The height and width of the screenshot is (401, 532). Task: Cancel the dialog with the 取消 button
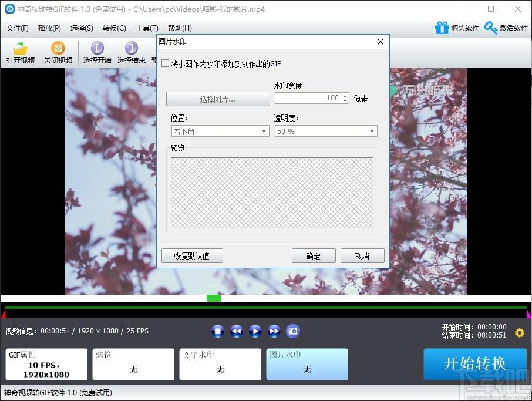(362, 256)
